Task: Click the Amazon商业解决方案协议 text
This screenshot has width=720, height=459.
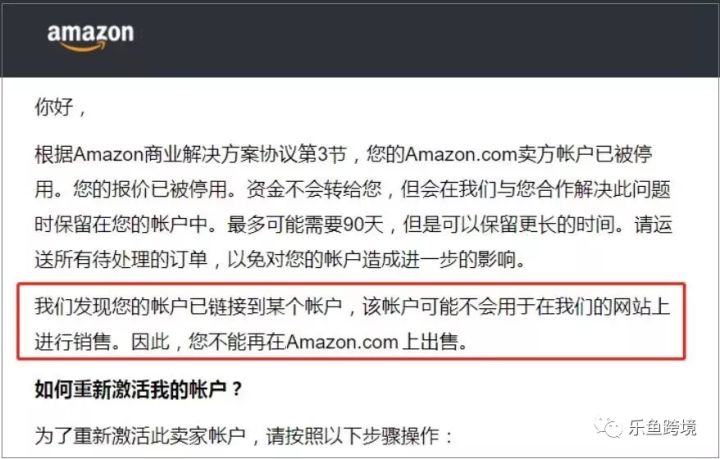Action: point(185,154)
